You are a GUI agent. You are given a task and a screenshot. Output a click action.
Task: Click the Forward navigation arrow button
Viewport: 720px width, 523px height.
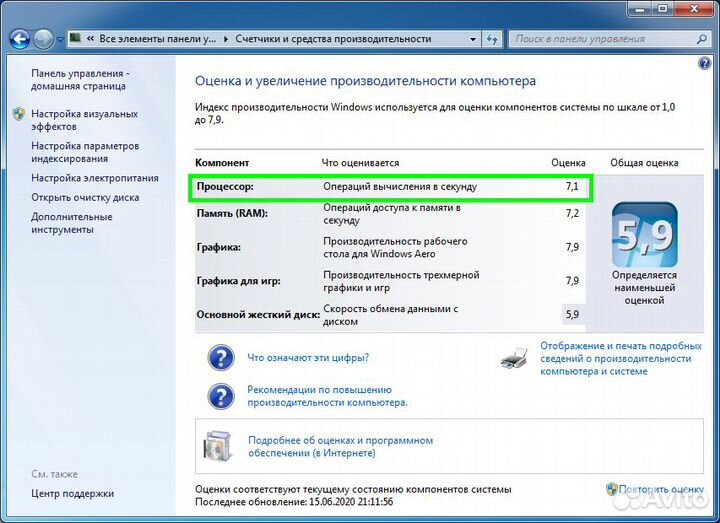43,39
